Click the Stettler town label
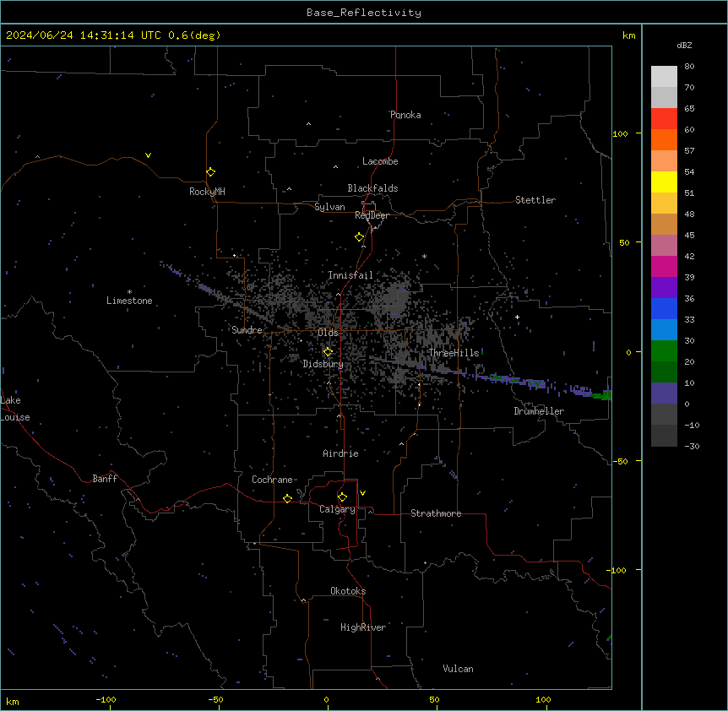This screenshot has height=711, width=728. (535, 200)
